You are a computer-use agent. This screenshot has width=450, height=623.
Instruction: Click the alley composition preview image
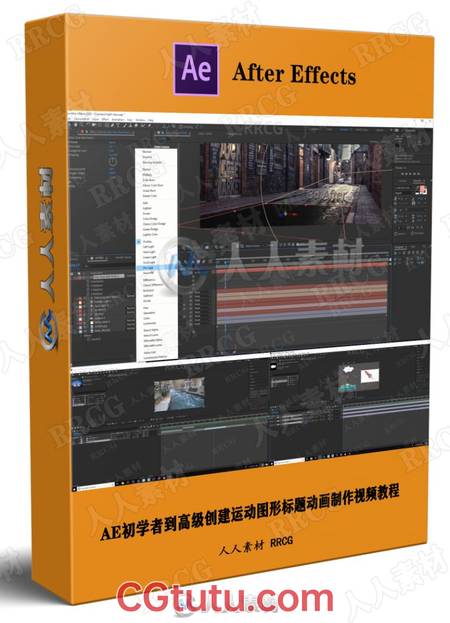pos(292,183)
